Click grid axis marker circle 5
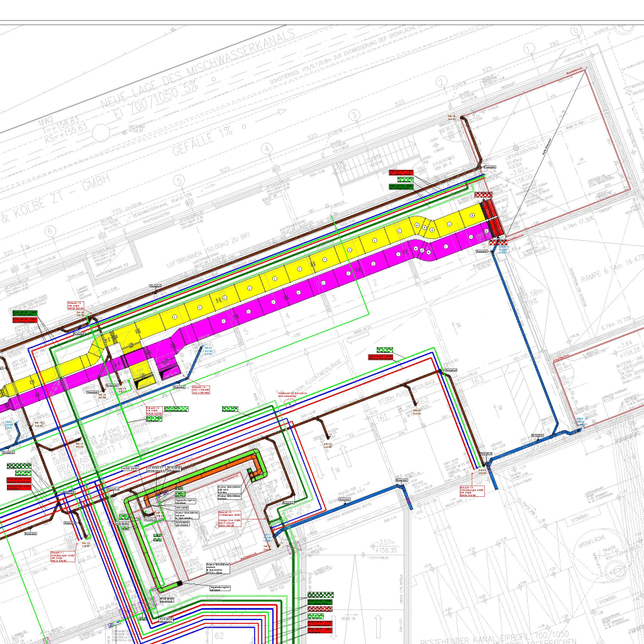 pos(179,180)
